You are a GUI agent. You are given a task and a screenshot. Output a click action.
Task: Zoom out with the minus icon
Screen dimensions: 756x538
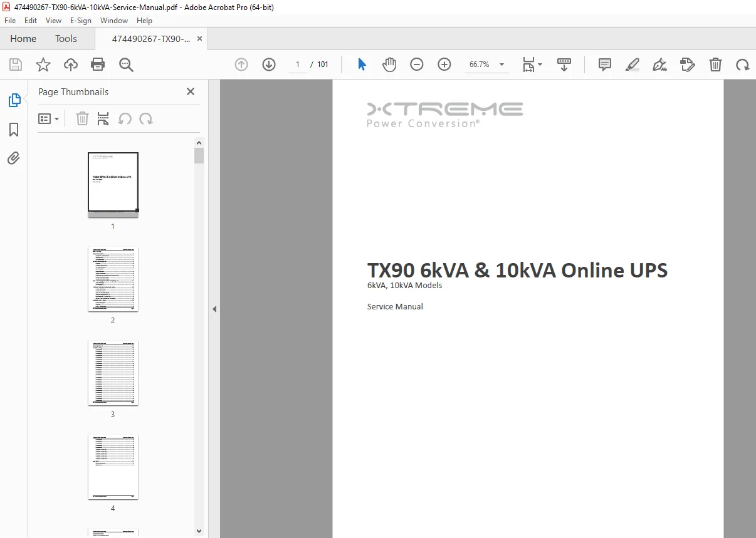point(417,65)
